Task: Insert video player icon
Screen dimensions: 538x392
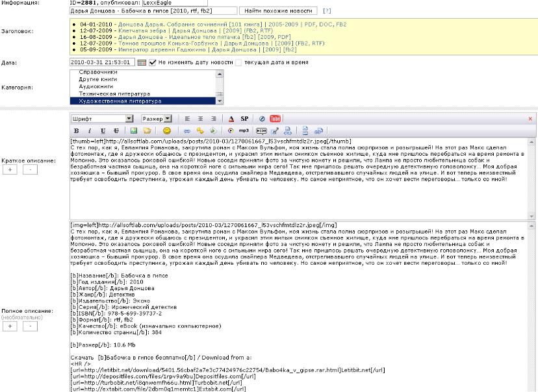Action: 231,130
